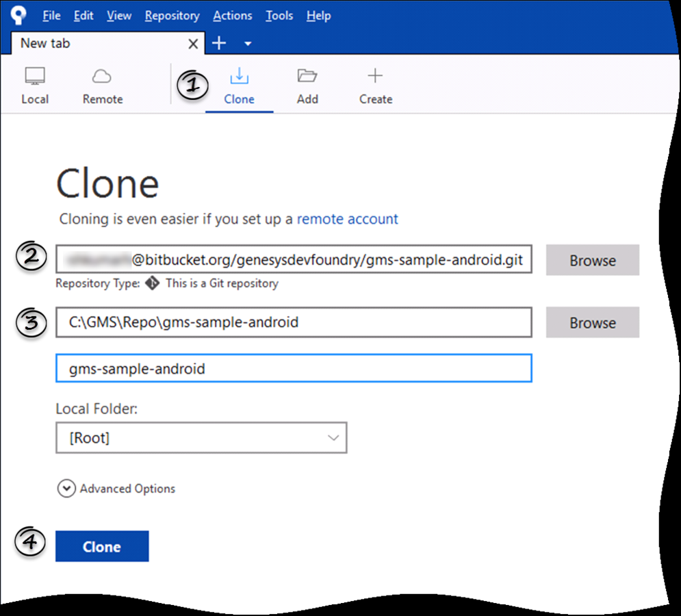
Task: Select the Create repository icon
Action: [x=375, y=86]
